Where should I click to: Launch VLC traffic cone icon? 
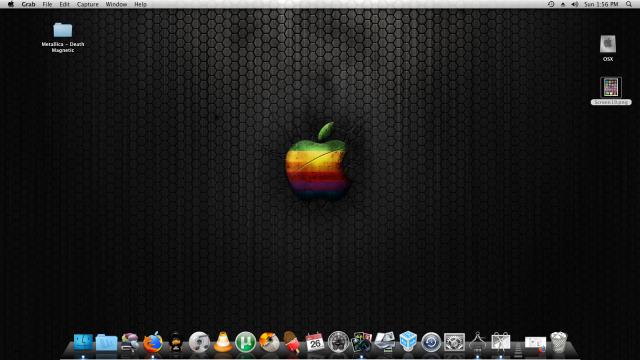(222, 342)
